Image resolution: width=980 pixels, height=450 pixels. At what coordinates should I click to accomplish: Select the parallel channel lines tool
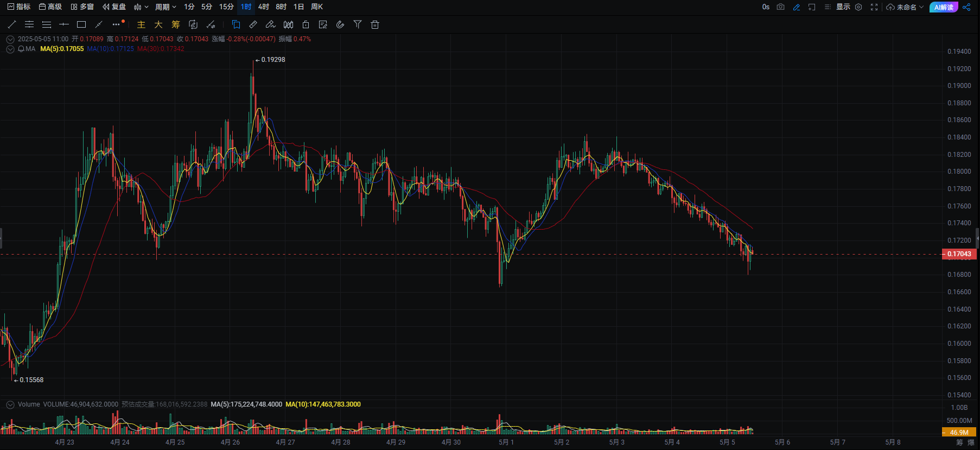pos(29,24)
